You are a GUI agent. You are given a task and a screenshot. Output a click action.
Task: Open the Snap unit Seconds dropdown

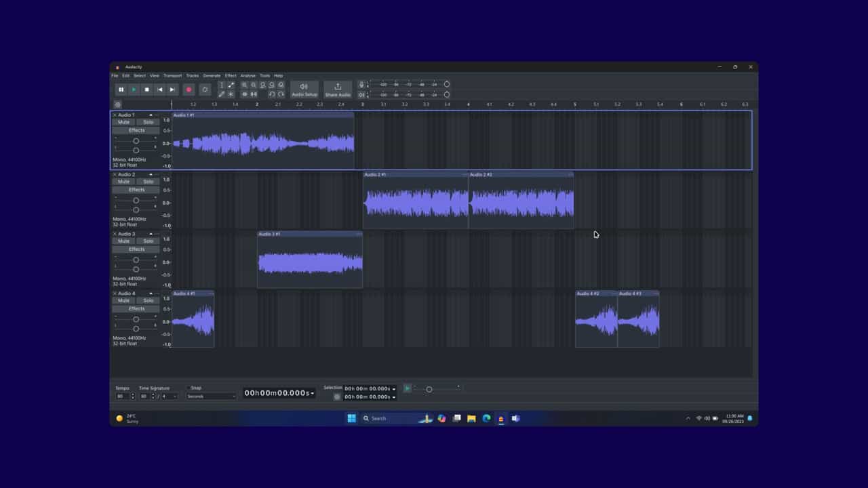[x=211, y=396]
